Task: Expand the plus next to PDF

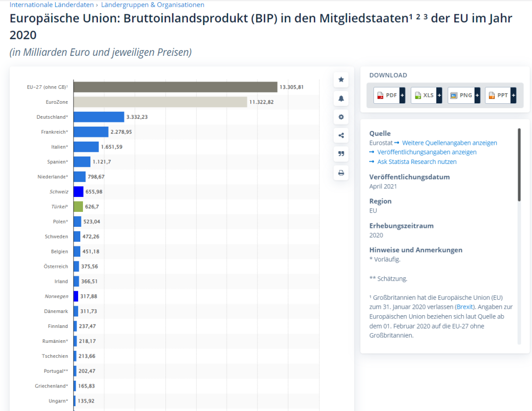Action: [x=402, y=95]
